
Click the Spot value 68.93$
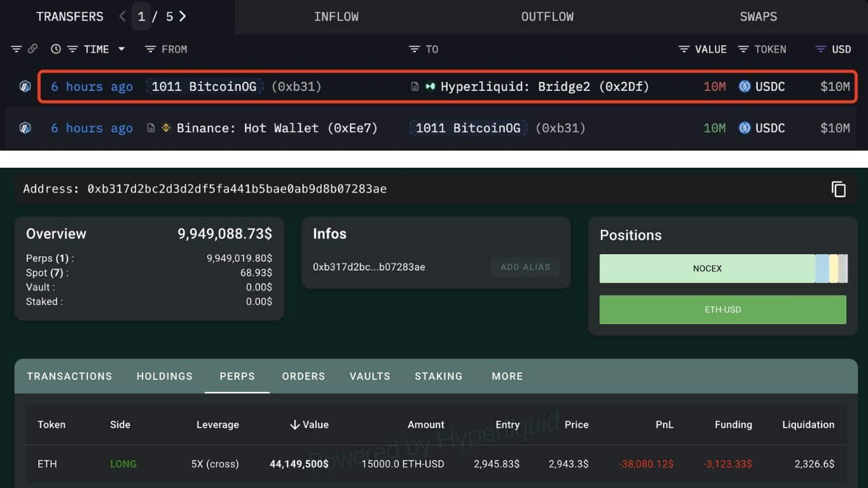[256, 273]
